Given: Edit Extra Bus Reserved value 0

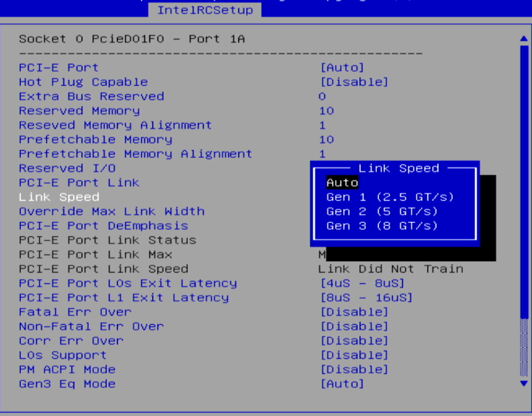Looking at the screenshot, I should pyautogui.click(x=322, y=97).
